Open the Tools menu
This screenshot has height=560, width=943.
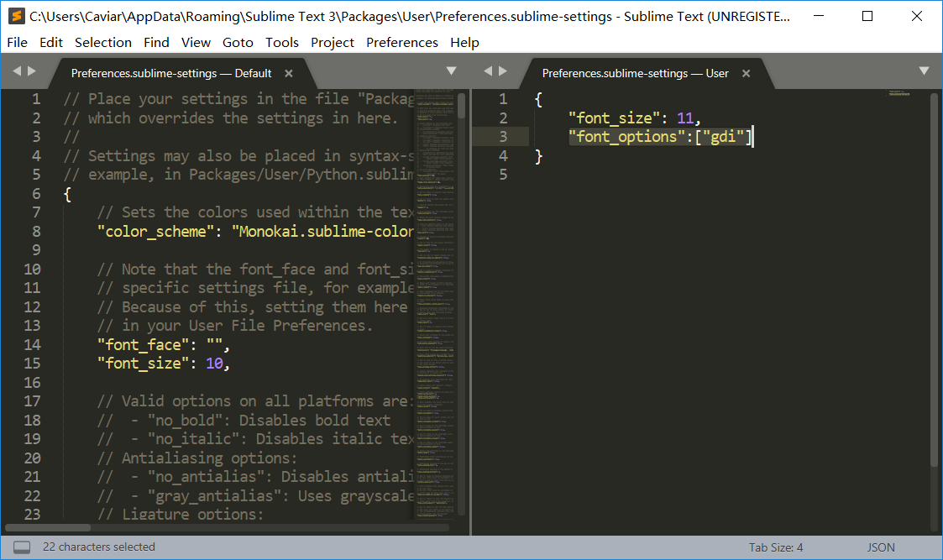tap(282, 43)
